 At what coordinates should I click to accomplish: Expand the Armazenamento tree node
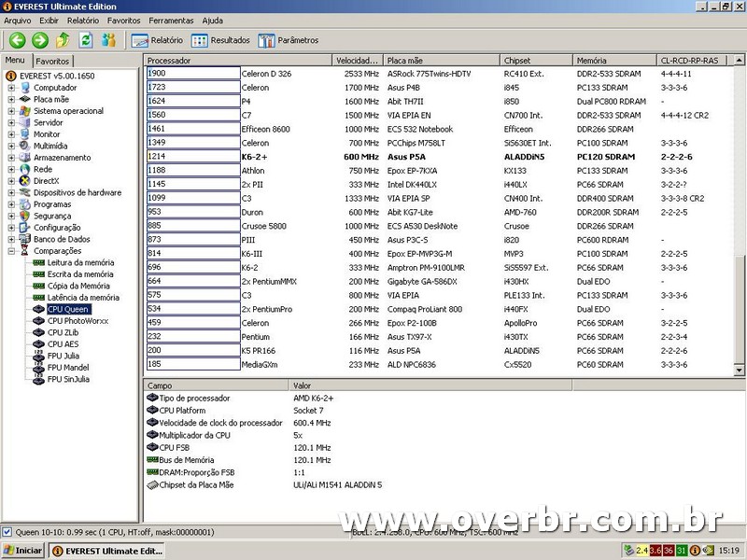(x=11, y=158)
